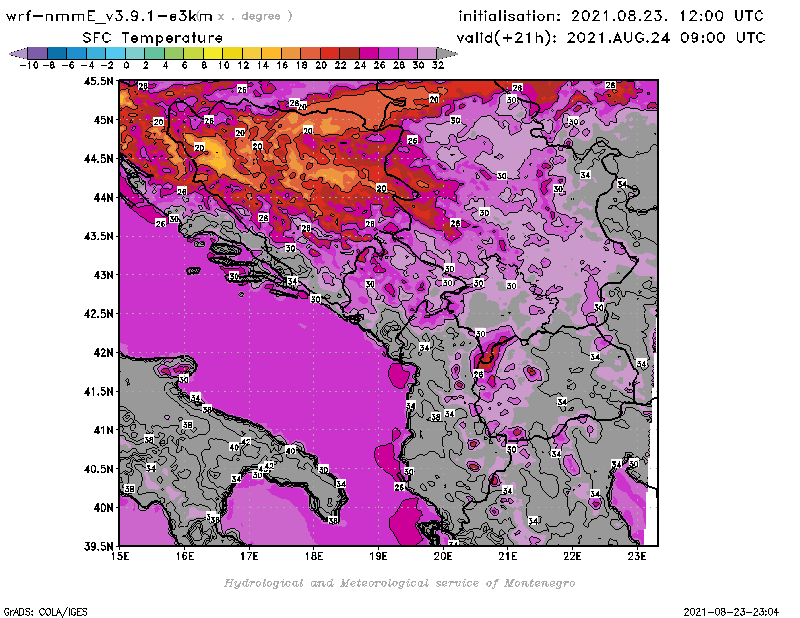Click the latitude axis label '39.5N'

point(98,547)
